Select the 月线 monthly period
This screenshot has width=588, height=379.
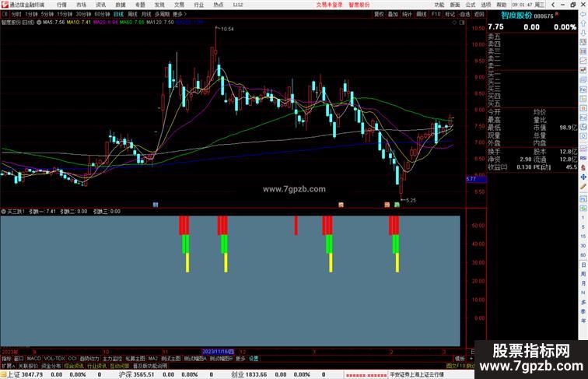coord(146,14)
